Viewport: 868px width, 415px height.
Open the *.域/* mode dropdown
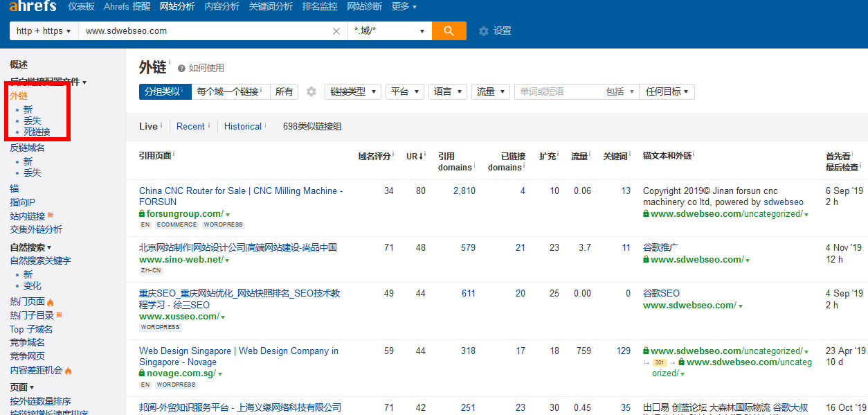pos(390,31)
